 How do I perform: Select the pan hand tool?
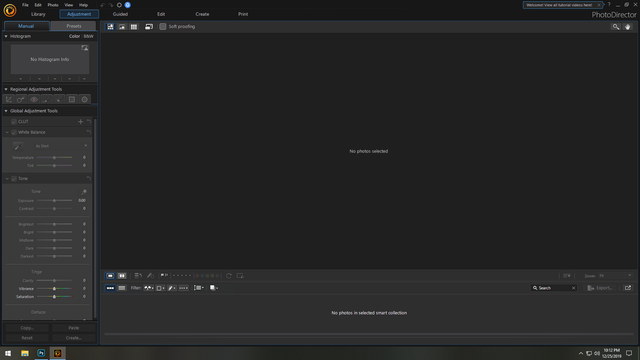(628, 27)
